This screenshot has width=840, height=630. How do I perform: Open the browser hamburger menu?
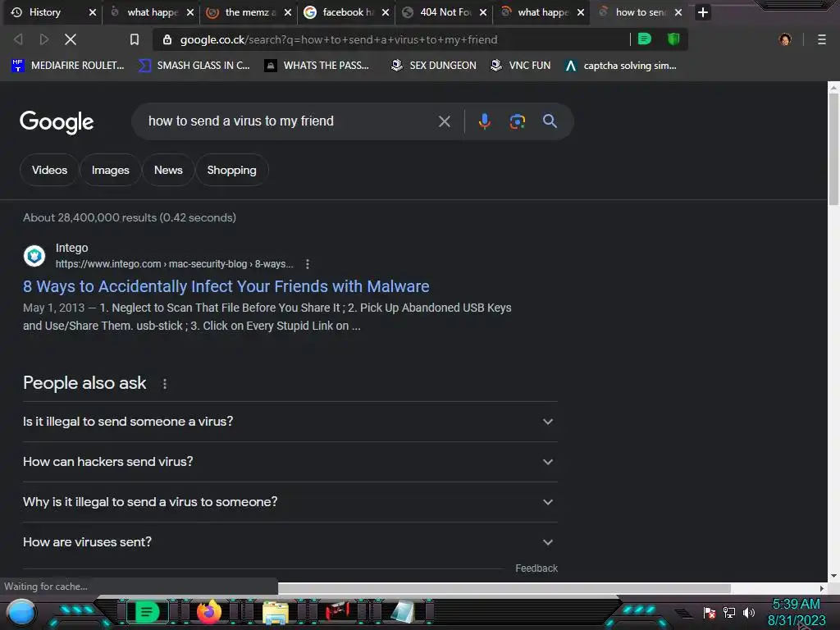821,39
